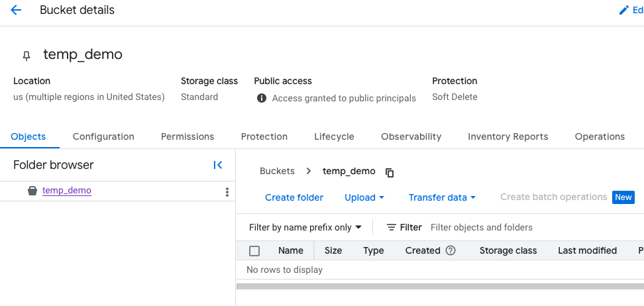
Task: Click the Last modified column header
Action: click(x=587, y=250)
